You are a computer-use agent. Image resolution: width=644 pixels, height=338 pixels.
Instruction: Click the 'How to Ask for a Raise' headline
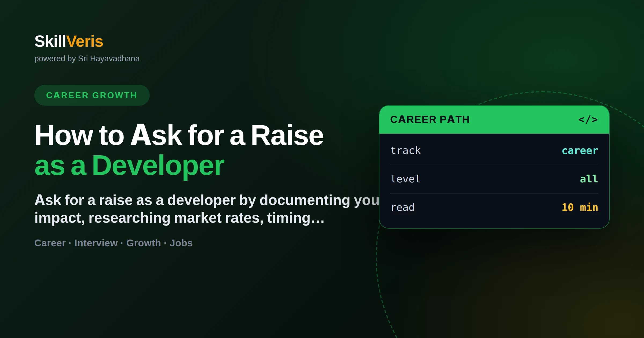point(179,135)
